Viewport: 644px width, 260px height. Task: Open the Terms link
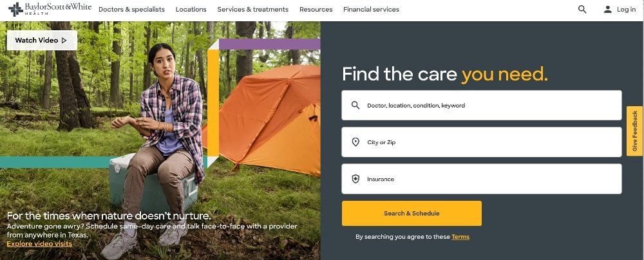[x=460, y=237]
